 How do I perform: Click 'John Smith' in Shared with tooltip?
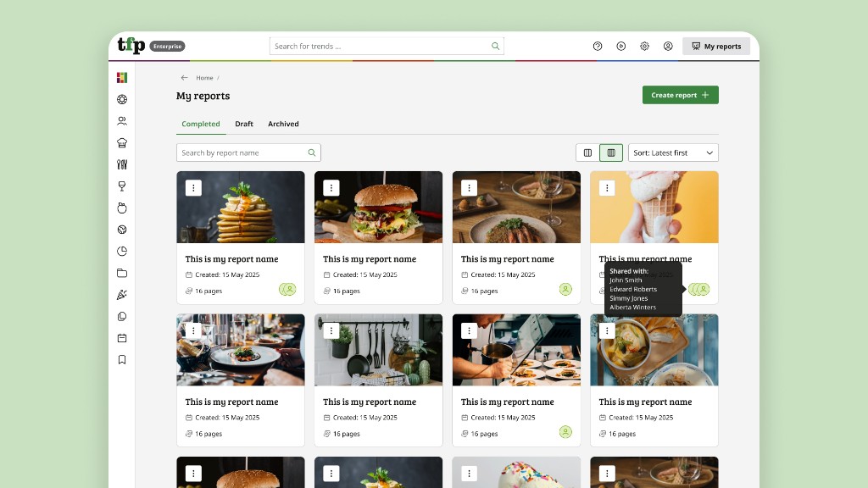(x=626, y=280)
